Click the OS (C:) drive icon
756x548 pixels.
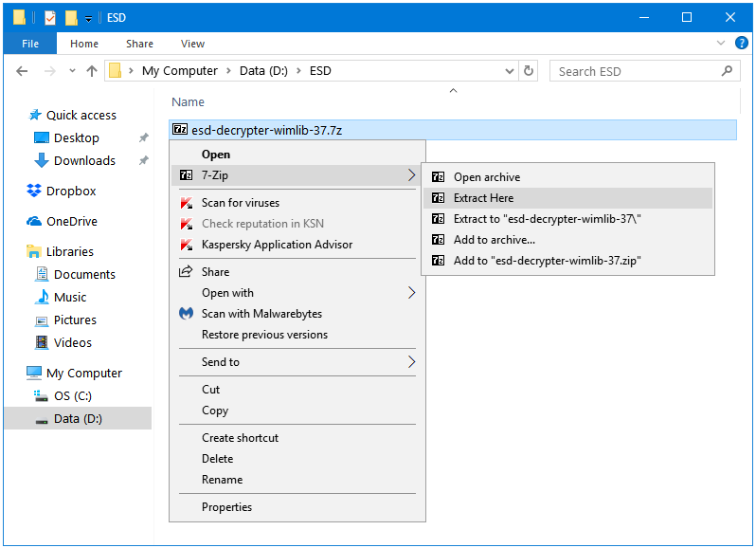click(41, 396)
